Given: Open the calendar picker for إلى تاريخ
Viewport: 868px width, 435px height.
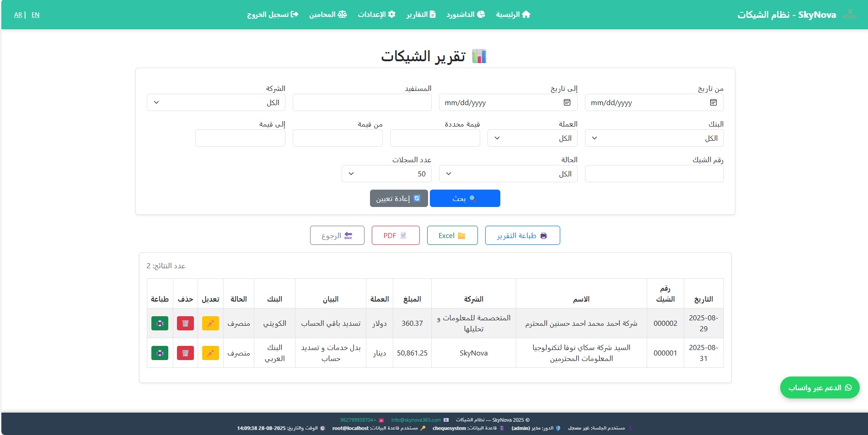Looking at the screenshot, I should coord(567,103).
